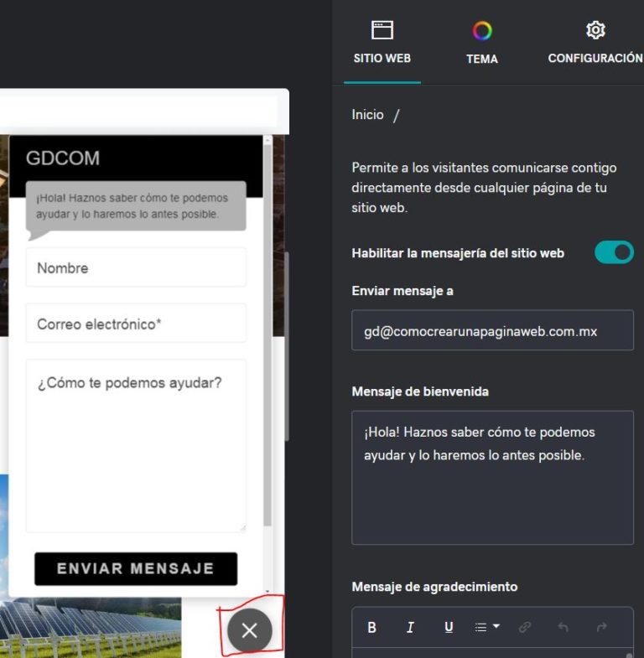
Task: Click the Correo electrónico field
Action: click(x=136, y=323)
